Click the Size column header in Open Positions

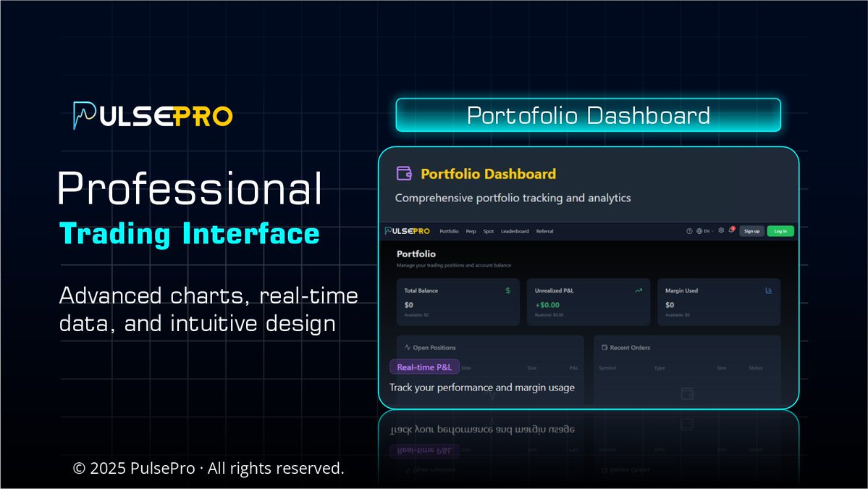tap(532, 368)
